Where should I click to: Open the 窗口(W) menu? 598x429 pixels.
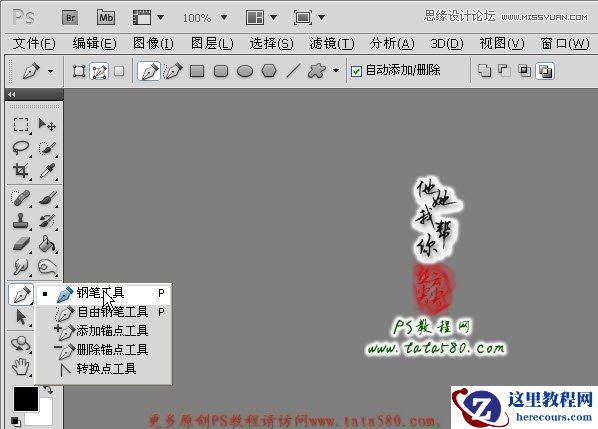point(565,43)
